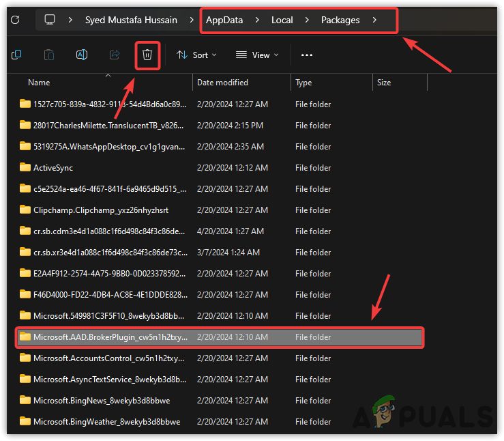Open the Sort dropdown
This screenshot has height=441, width=504.
tap(196, 55)
